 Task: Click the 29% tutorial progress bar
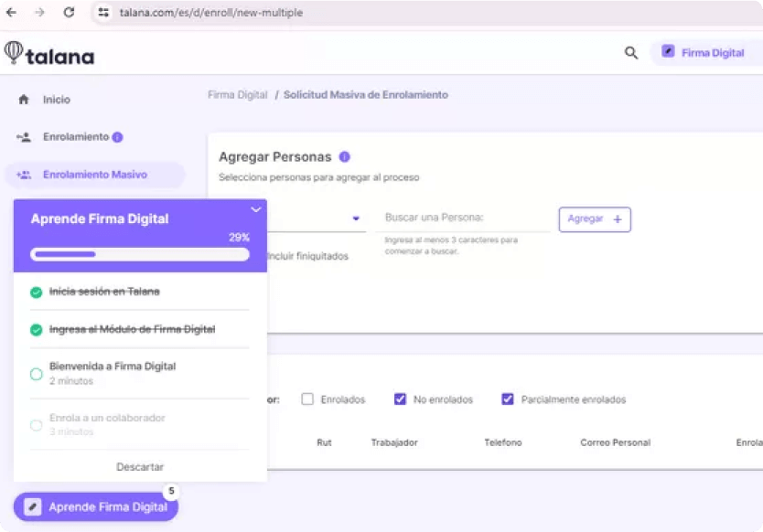point(140,254)
